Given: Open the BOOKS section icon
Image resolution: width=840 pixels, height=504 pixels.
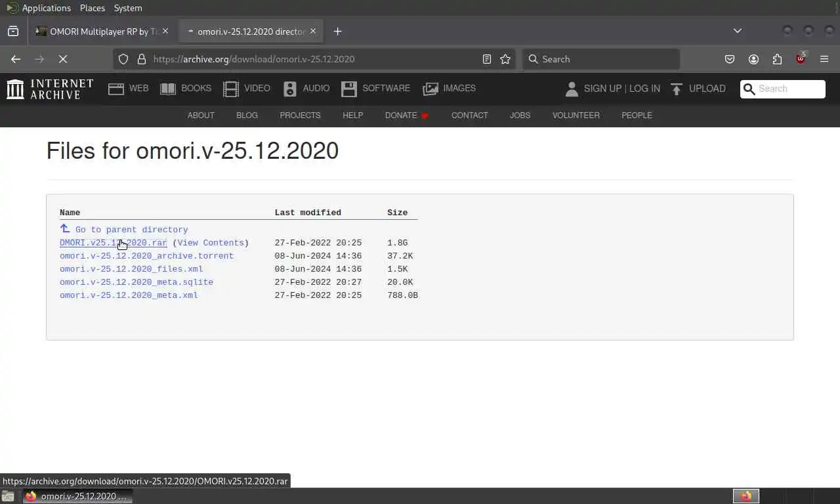Looking at the screenshot, I should tap(168, 89).
